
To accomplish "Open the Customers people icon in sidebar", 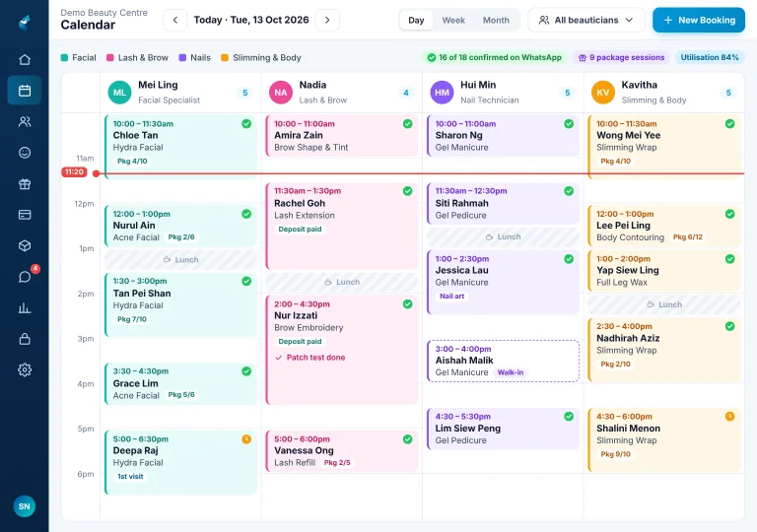I will 25,121.
